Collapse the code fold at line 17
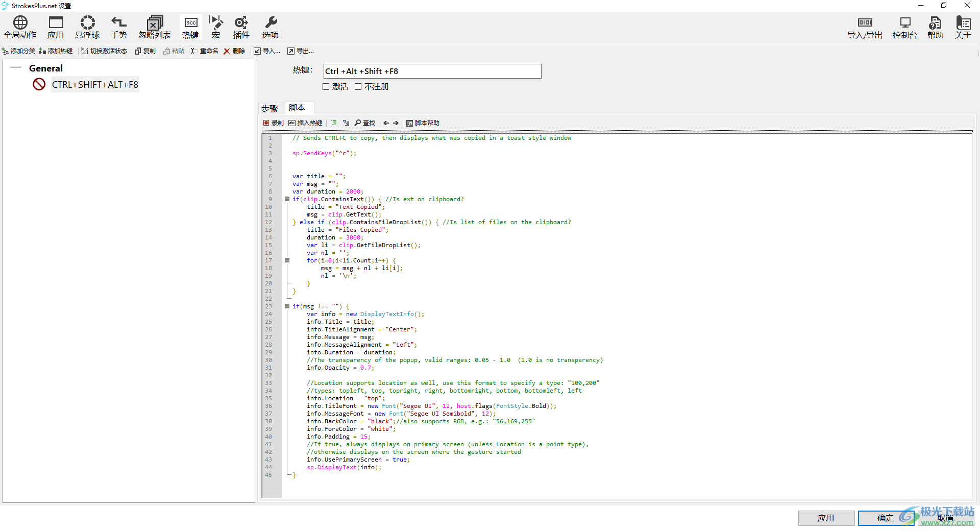Screen dimensions: 980x531 287,260
